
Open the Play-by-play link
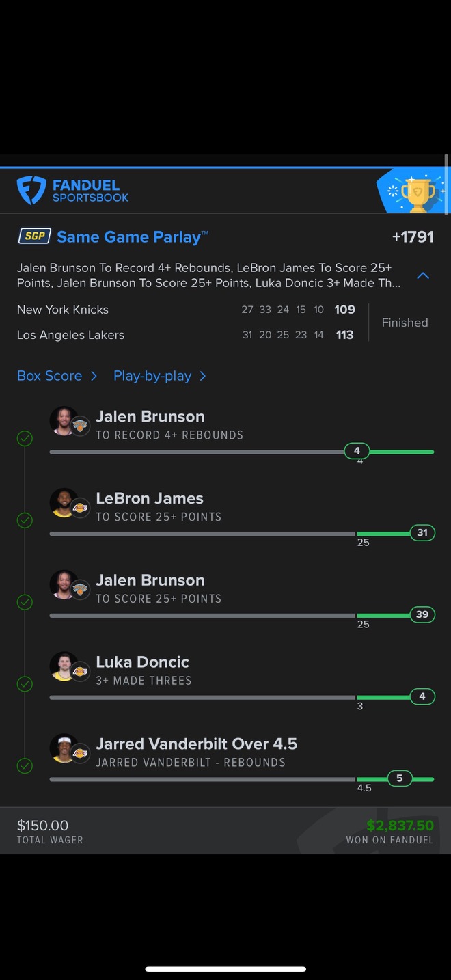152,376
